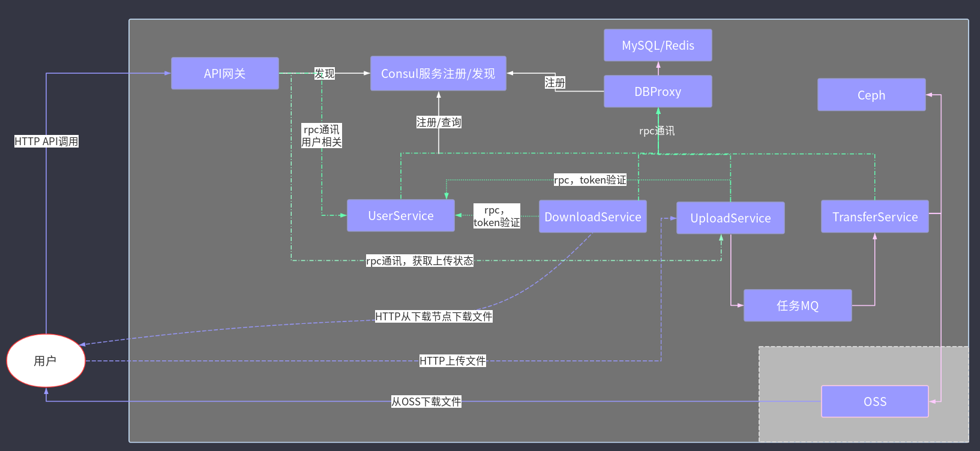Select the '注册' label near DBProxy
The image size is (980, 451).
tap(555, 83)
